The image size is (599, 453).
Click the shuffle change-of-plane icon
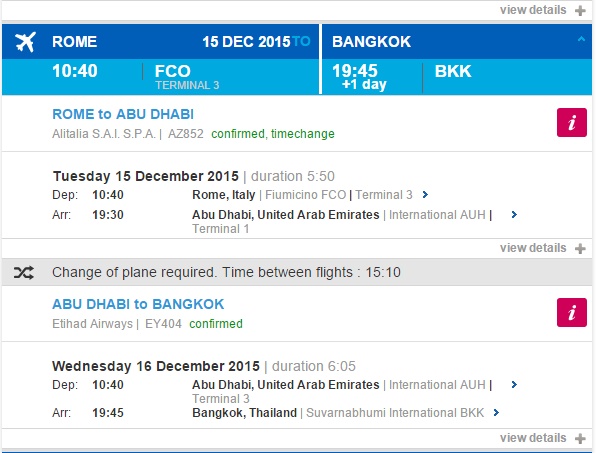click(24, 273)
